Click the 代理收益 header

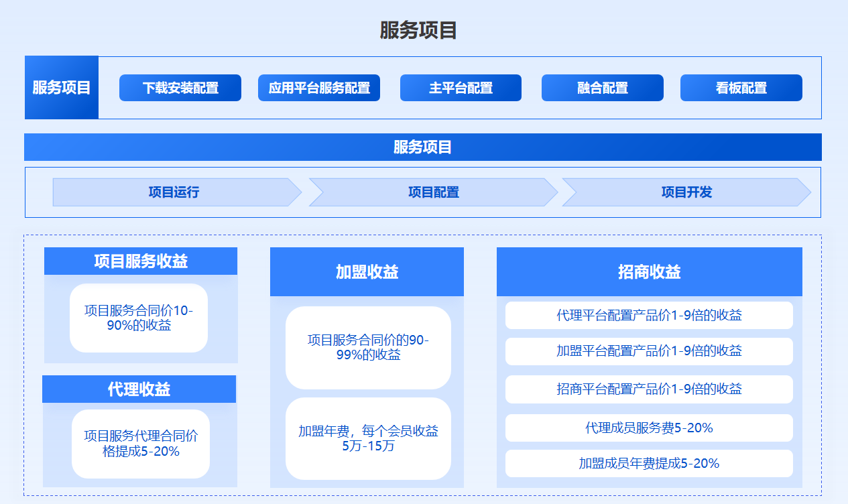tap(139, 389)
